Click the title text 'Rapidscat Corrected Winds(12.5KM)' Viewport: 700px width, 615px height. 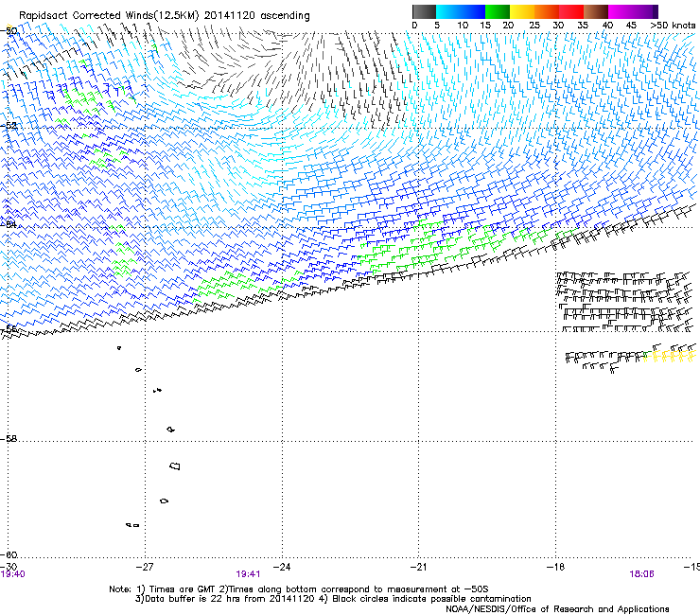click(x=109, y=16)
